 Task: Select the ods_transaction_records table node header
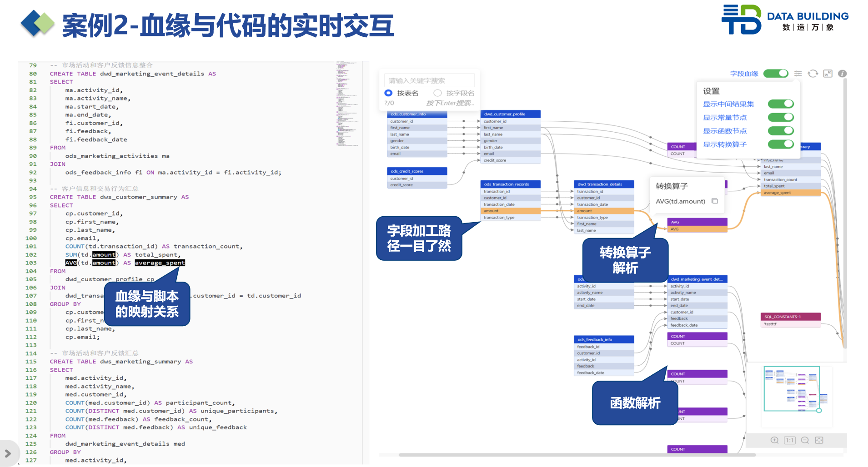[511, 184]
